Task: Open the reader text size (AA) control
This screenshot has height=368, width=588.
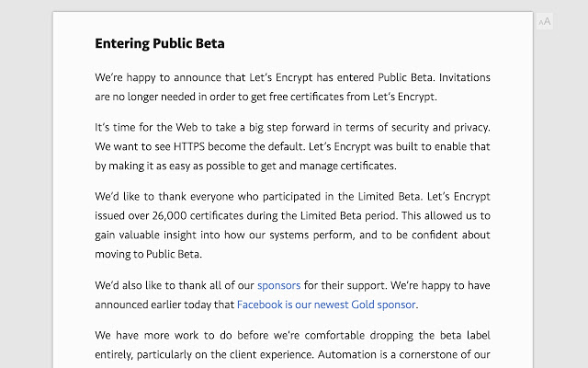Action: pos(545,21)
